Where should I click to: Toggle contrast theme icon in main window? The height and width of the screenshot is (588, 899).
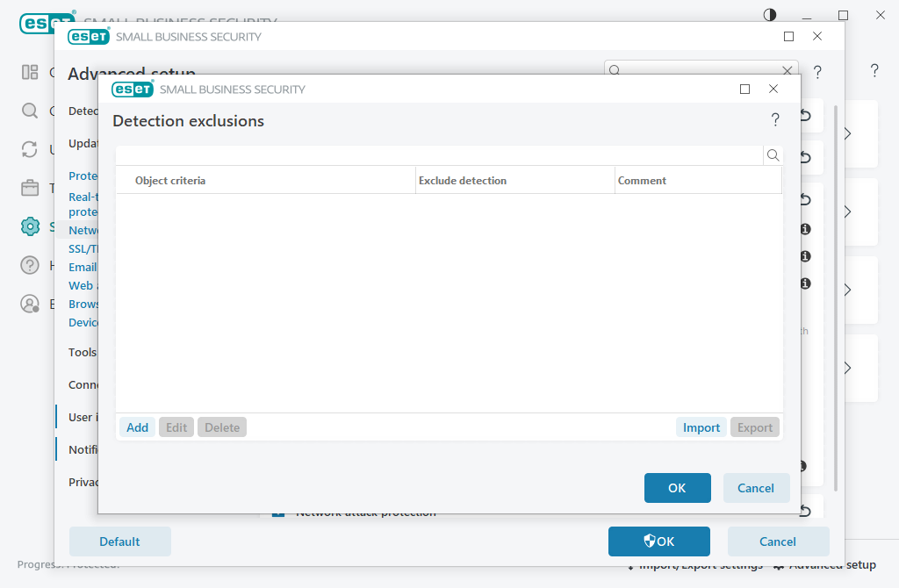pos(770,15)
